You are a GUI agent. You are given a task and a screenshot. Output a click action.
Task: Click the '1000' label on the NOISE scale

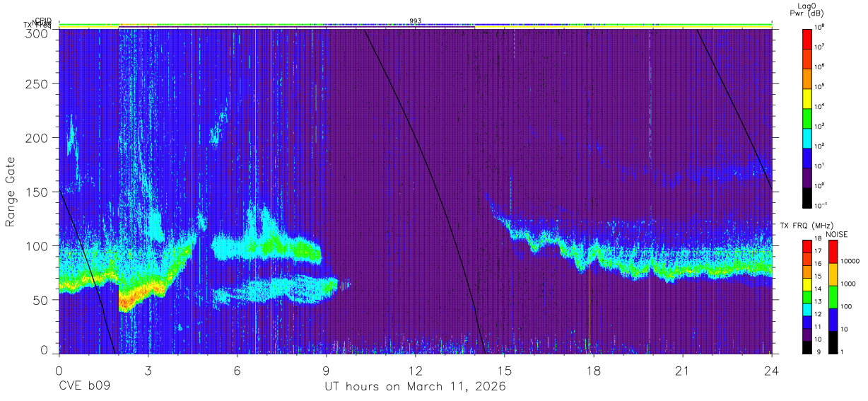849,285
